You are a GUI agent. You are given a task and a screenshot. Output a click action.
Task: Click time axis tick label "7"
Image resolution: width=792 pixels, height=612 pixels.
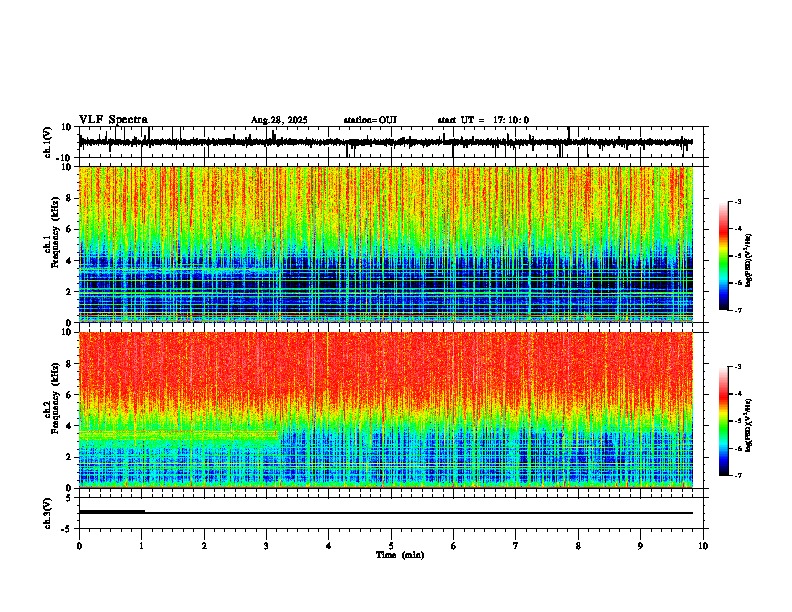coord(516,546)
